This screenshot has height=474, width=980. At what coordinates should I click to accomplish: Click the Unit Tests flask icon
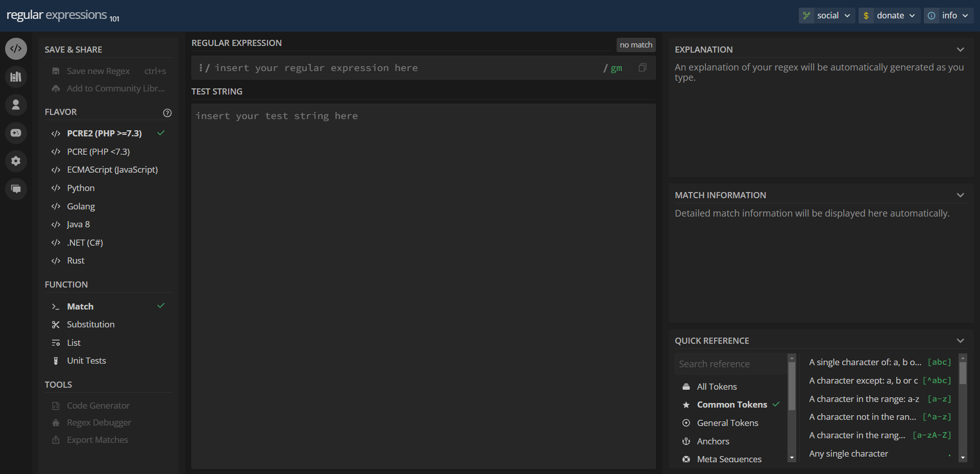tap(56, 361)
